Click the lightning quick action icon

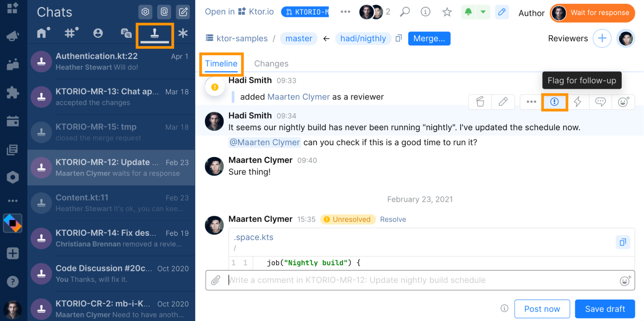pos(578,102)
